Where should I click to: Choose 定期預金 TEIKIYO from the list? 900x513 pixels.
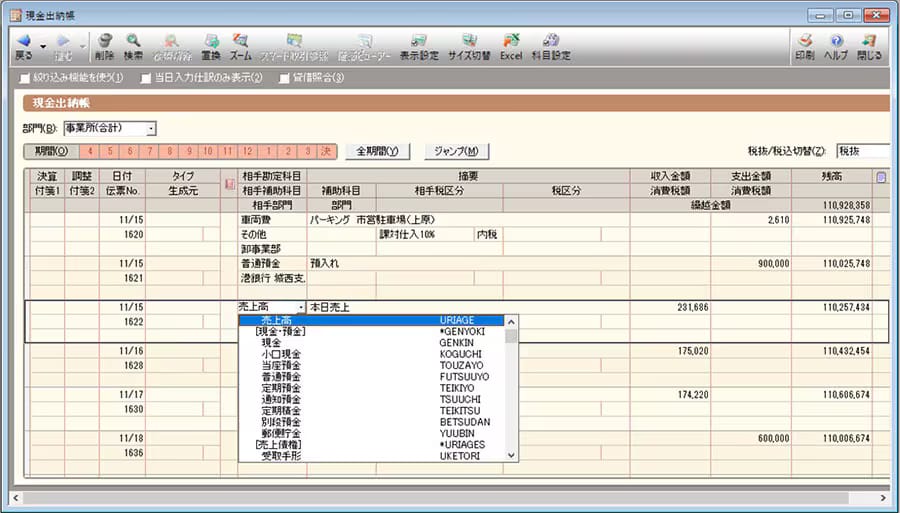pos(371,388)
